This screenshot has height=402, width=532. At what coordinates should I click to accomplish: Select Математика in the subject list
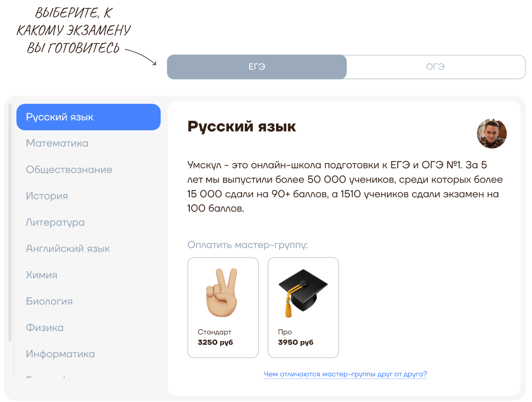[x=57, y=143]
